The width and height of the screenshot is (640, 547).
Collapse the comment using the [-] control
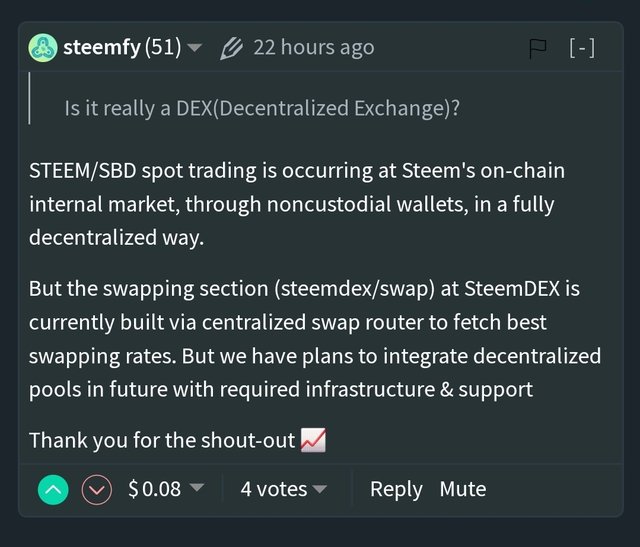click(581, 48)
